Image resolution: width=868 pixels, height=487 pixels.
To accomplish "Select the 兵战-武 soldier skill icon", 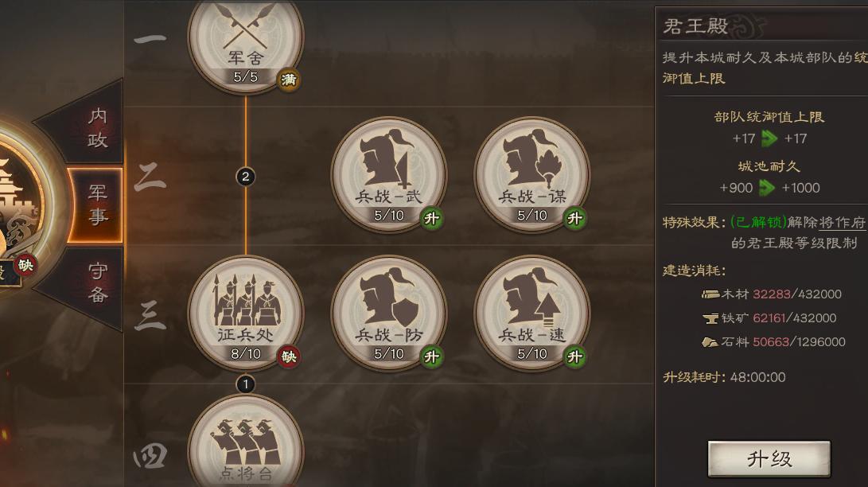I will [x=388, y=175].
